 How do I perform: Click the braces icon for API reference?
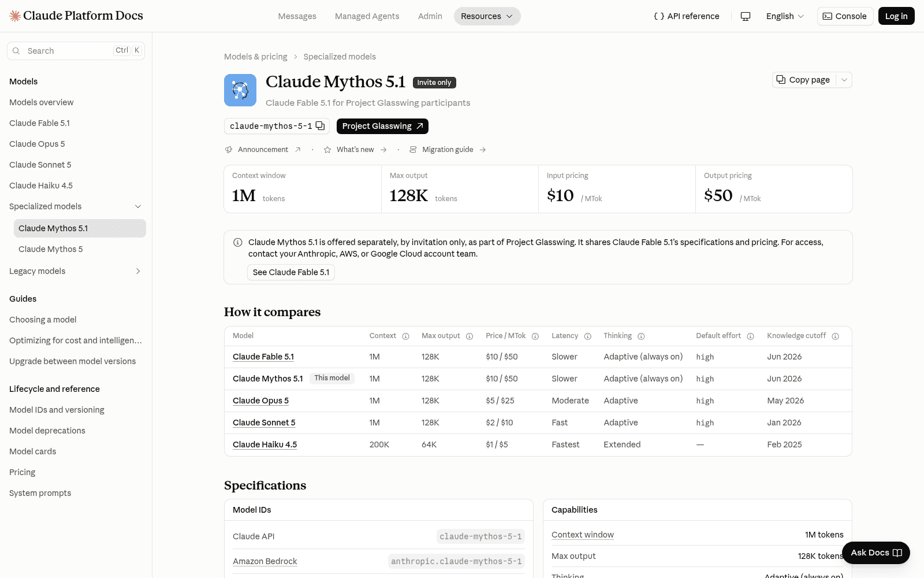[x=659, y=16]
